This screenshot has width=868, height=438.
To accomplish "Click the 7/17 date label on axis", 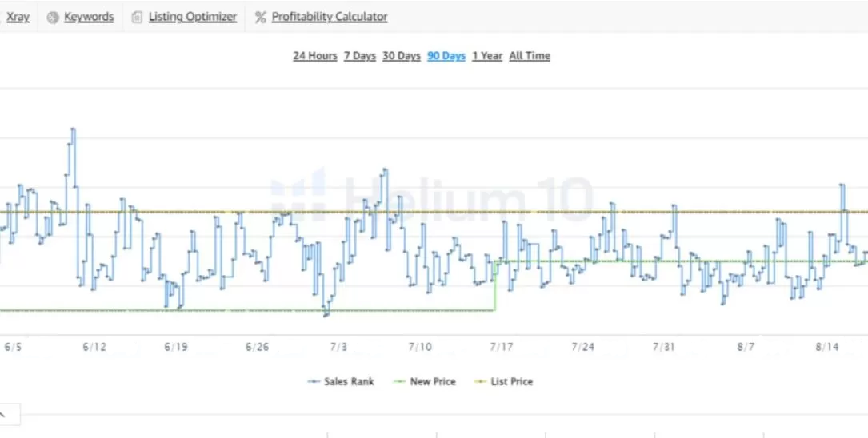I will 502,347.
